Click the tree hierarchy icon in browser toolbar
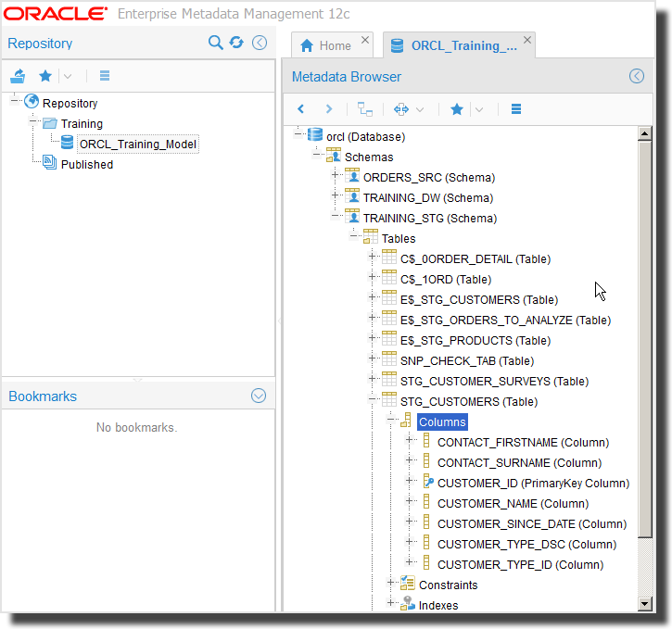This screenshot has width=672, height=629. [365, 109]
